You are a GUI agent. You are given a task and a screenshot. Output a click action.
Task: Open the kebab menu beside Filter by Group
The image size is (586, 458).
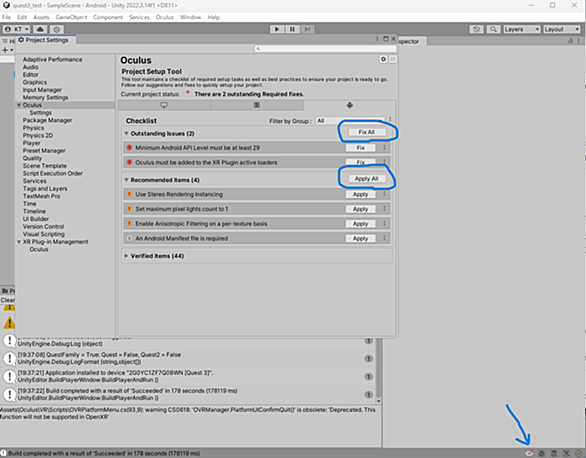tap(390, 120)
